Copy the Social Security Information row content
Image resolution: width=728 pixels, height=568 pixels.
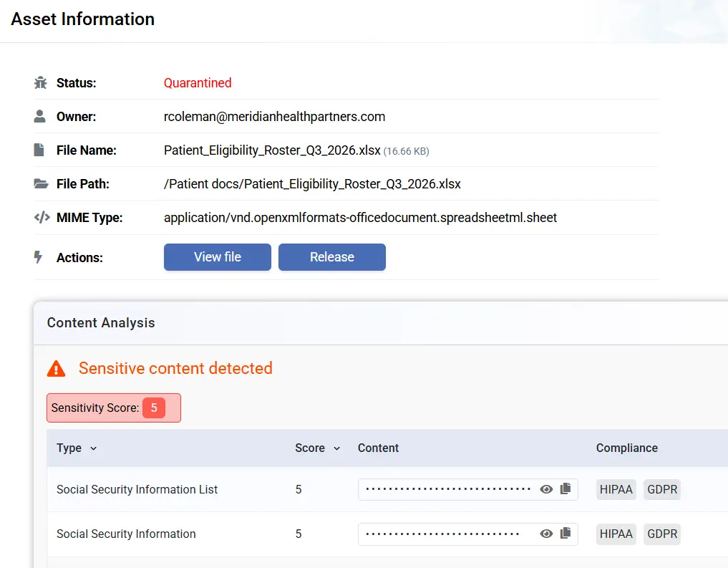566,533
